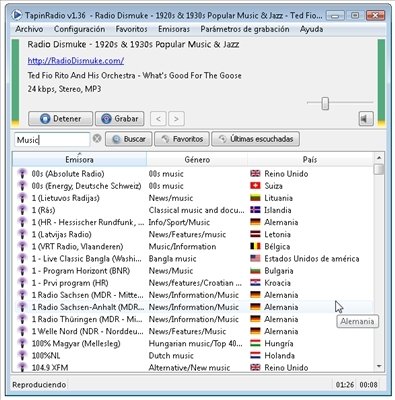Click the Buscar search button
This screenshot has height=400, width=395.
(x=129, y=139)
